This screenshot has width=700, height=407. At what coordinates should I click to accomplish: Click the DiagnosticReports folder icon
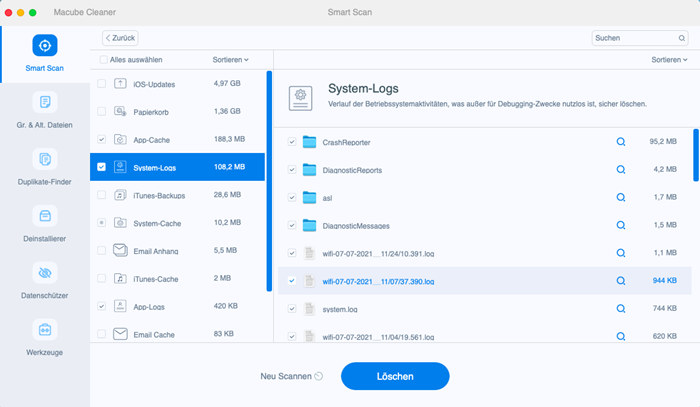click(309, 170)
